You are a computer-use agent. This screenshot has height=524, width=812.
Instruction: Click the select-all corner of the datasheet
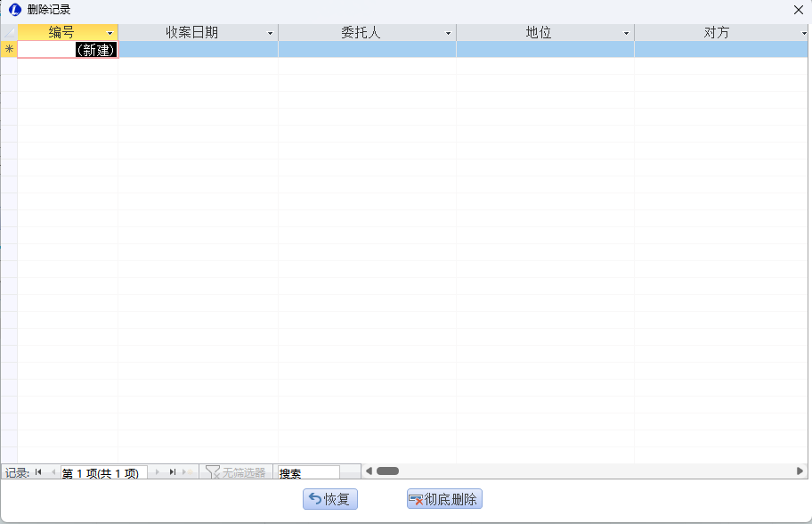click(9, 32)
